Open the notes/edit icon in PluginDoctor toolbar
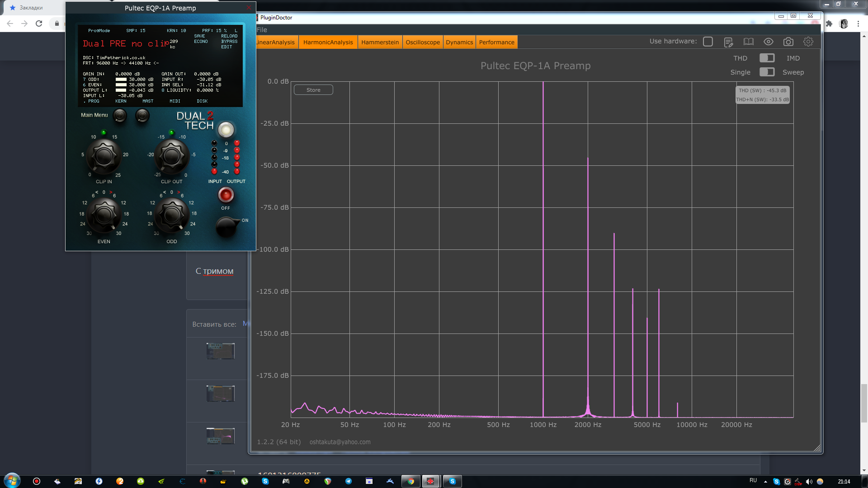Viewport: 868px width, 488px height. [728, 42]
